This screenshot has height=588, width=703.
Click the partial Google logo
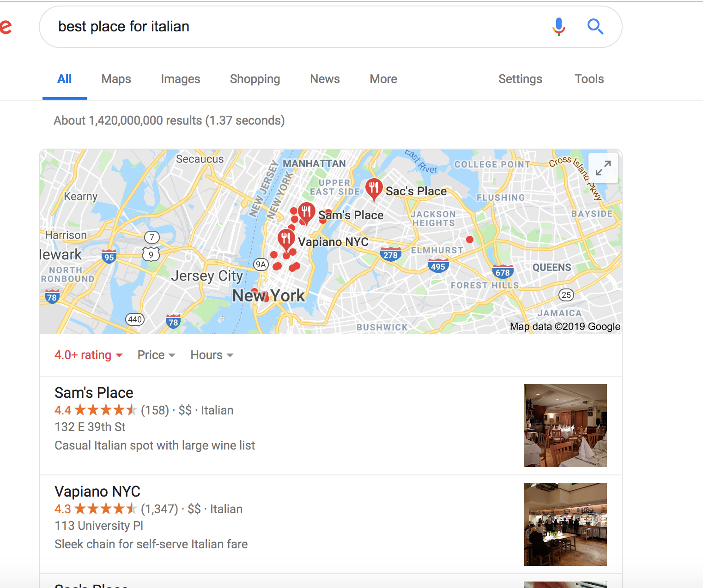(6, 27)
